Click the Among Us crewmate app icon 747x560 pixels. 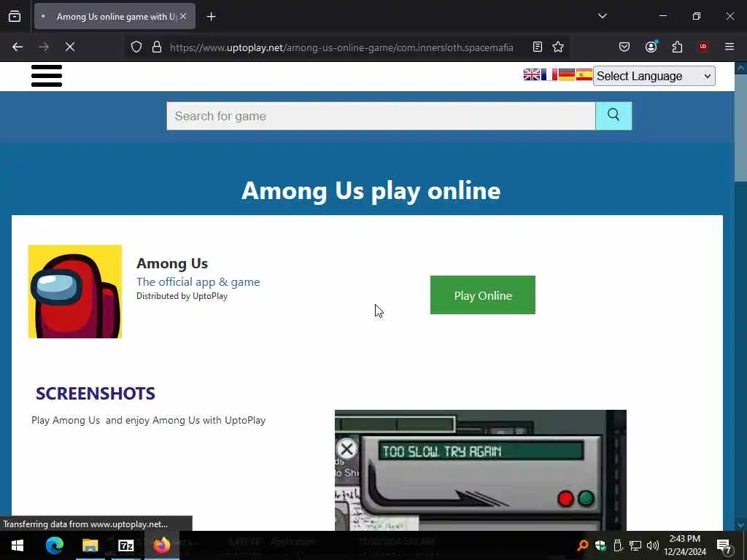click(x=75, y=292)
